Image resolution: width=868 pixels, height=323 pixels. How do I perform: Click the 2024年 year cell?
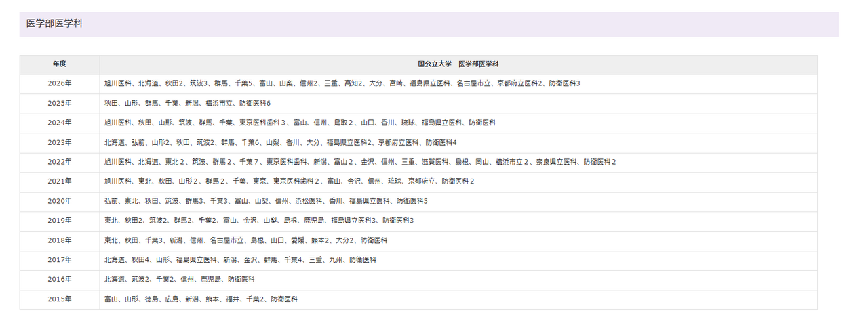point(60,123)
